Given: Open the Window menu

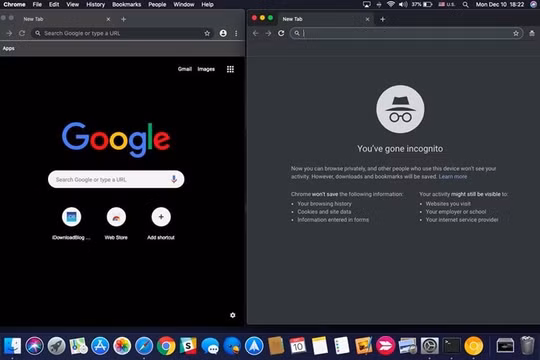Looking at the screenshot, I should (184, 4).
